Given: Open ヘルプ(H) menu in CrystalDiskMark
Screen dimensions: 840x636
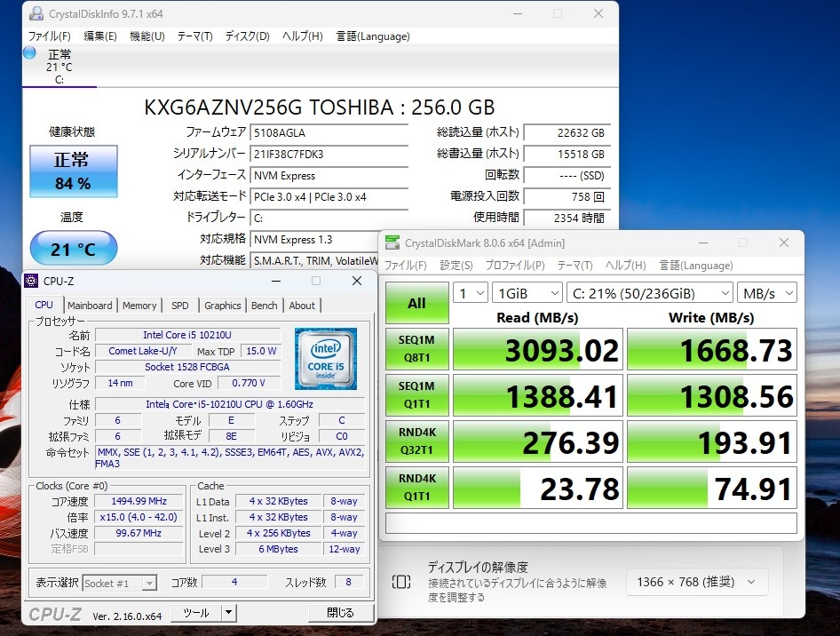Looking at the screenshot, I should 626,266.
